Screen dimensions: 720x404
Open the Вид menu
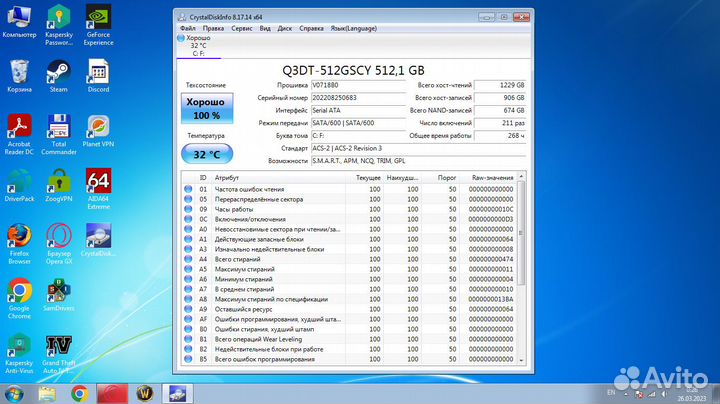[x=265, y=28]
